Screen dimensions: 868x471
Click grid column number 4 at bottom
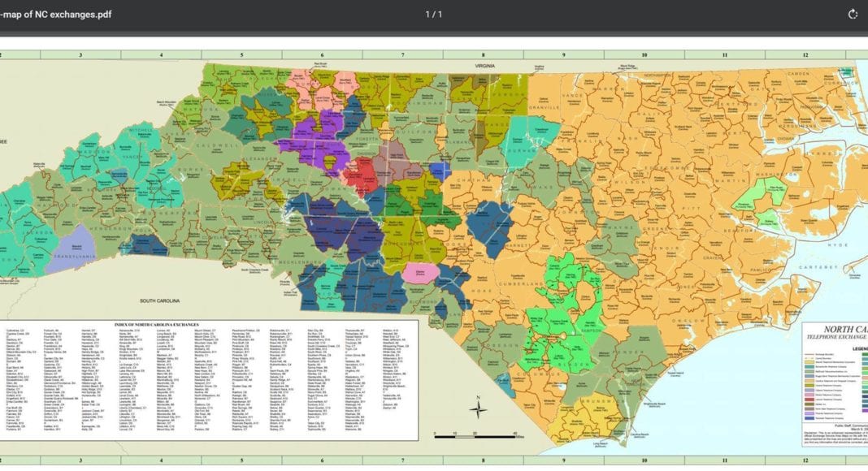coord(161,460)
